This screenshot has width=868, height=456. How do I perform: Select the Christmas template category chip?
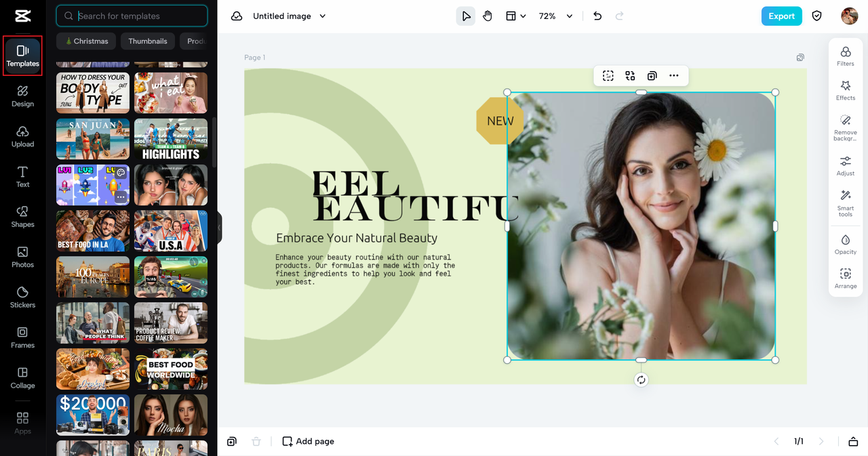[x=87, y=41]
